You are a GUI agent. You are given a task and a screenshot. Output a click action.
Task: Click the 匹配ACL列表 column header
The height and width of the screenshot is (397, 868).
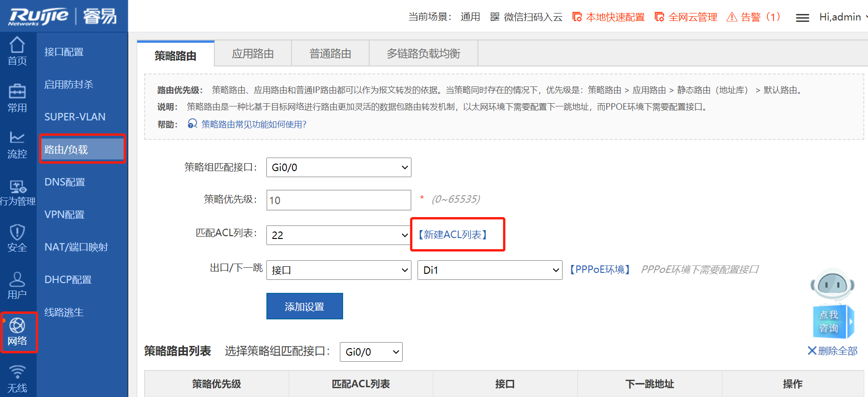361,384
